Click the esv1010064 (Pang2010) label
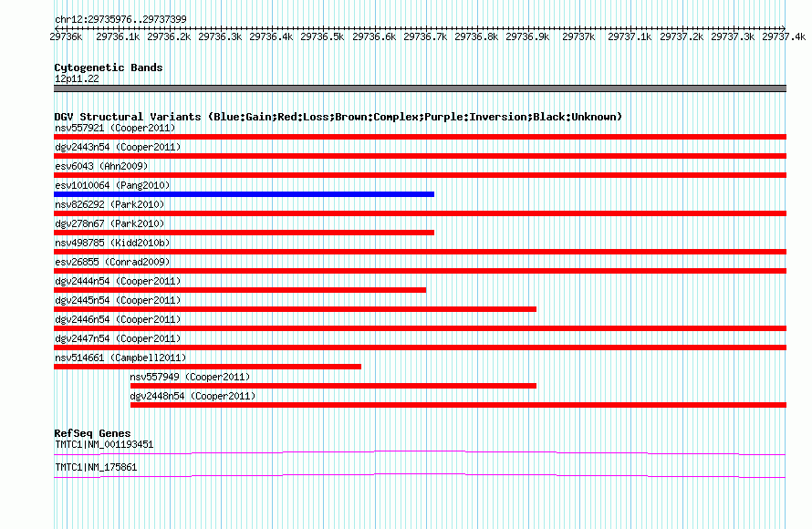The height and width of the screenshot is (529, 812). (112, 185)
